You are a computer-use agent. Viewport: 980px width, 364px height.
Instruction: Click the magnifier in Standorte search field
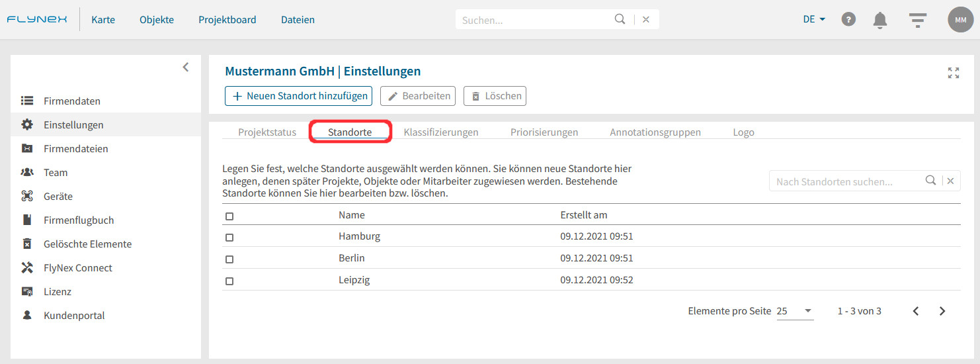(x=930, y=180)
